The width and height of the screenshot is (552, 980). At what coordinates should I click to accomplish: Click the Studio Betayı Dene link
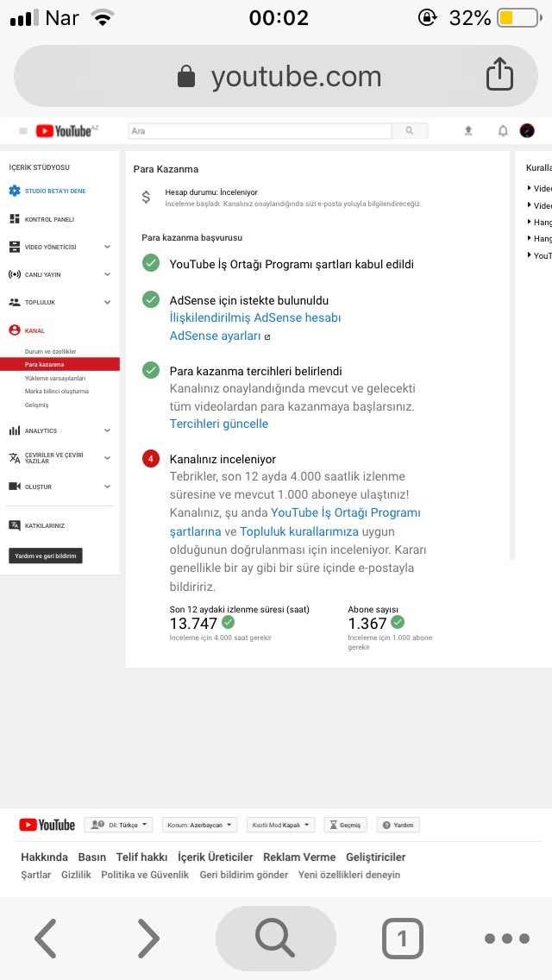click(55, 191)
